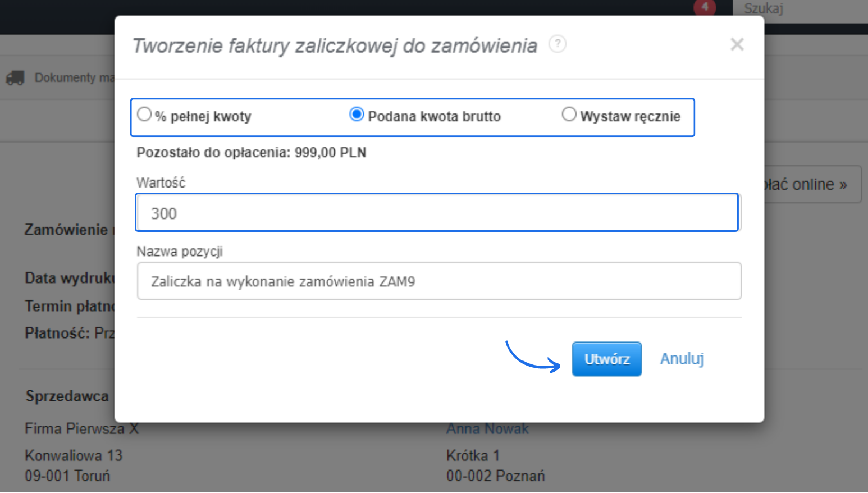The image size is (868, 493).
Task: Open the help question mark icon
Action: pyautogui.click(x=558, y=44)
